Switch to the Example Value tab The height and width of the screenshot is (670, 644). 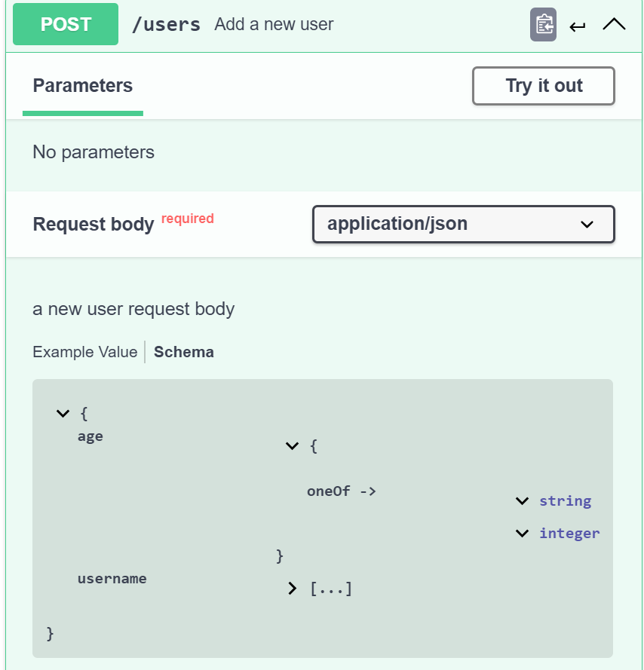85,352
